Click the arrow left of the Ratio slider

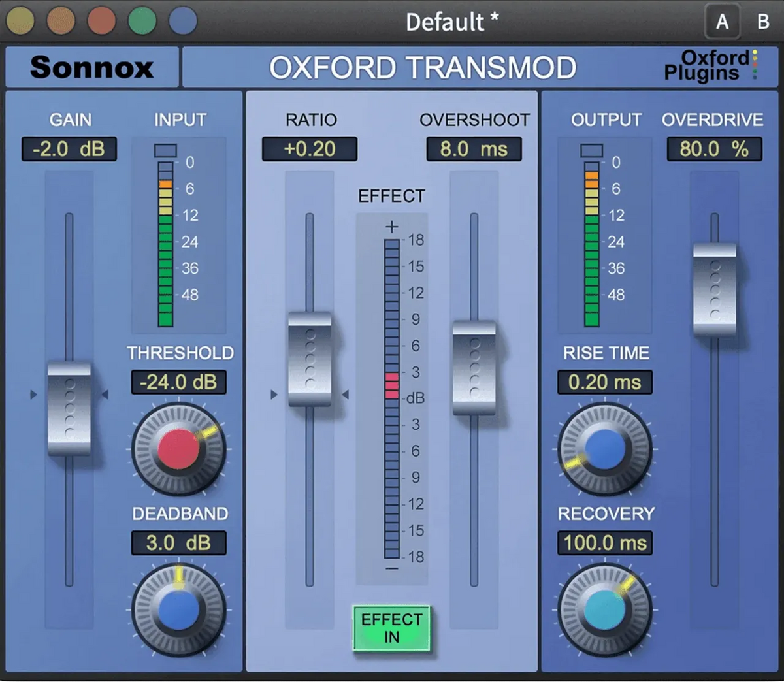tap(274, 395)
